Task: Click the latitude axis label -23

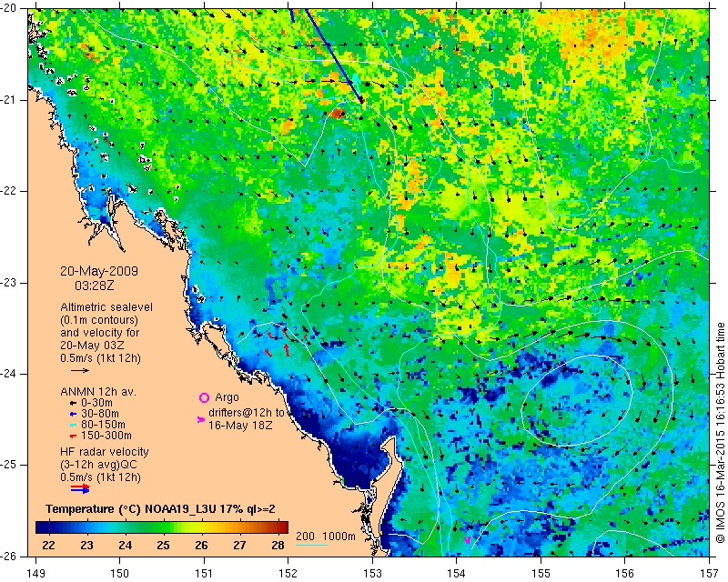Action: [x=10, y=283]
